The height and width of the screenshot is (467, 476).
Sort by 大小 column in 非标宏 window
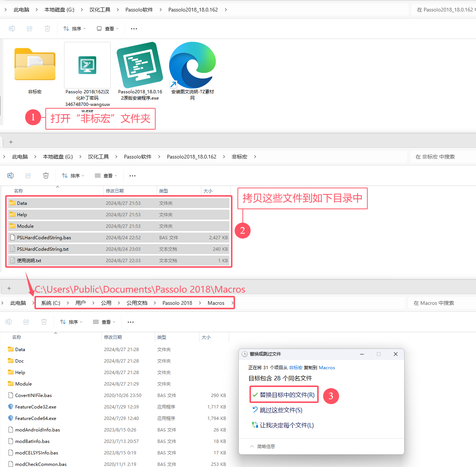click(x=208, y=191)
